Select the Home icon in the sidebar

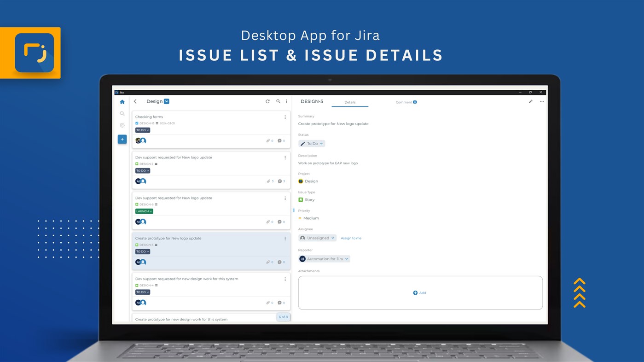(x=122, y=101)
